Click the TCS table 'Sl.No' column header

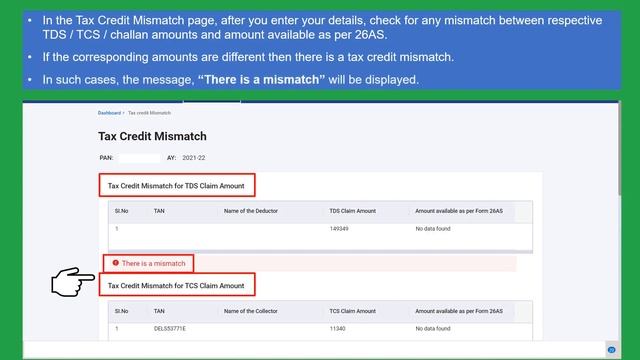tap(122, 311)
